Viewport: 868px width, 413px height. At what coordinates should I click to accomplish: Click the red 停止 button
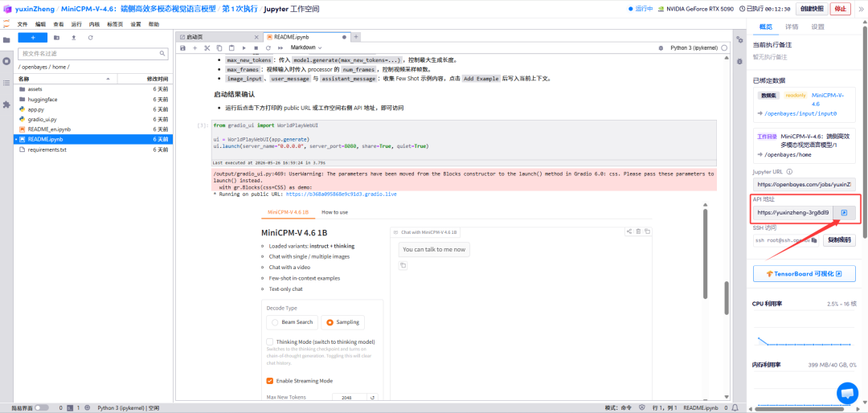(x=841, y=9)
